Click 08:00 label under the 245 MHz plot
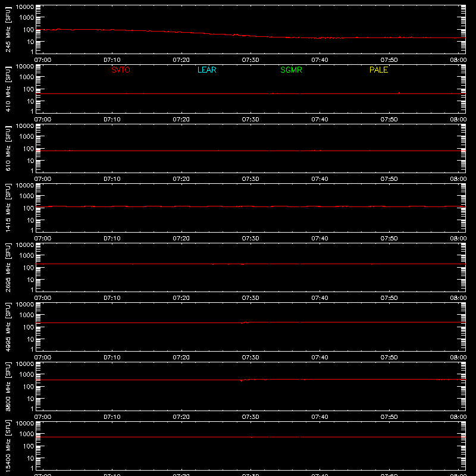The image size is (476, 476). coord(458,60)
